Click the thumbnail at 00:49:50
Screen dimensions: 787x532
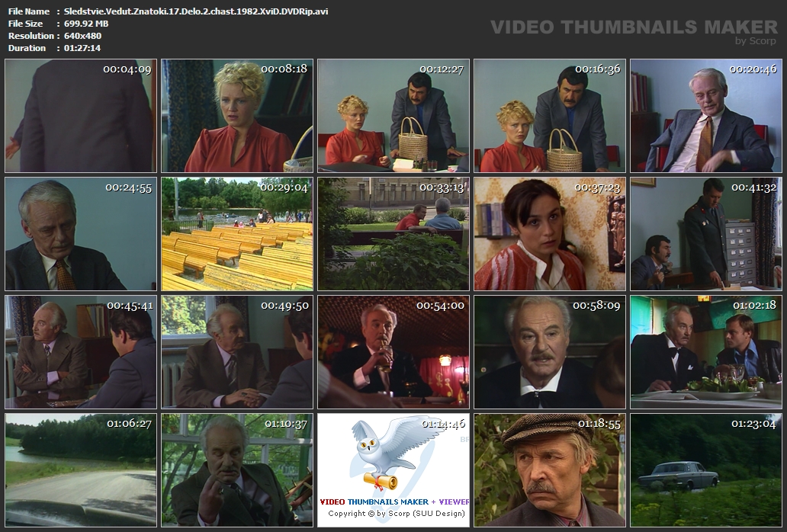[236, 352]
